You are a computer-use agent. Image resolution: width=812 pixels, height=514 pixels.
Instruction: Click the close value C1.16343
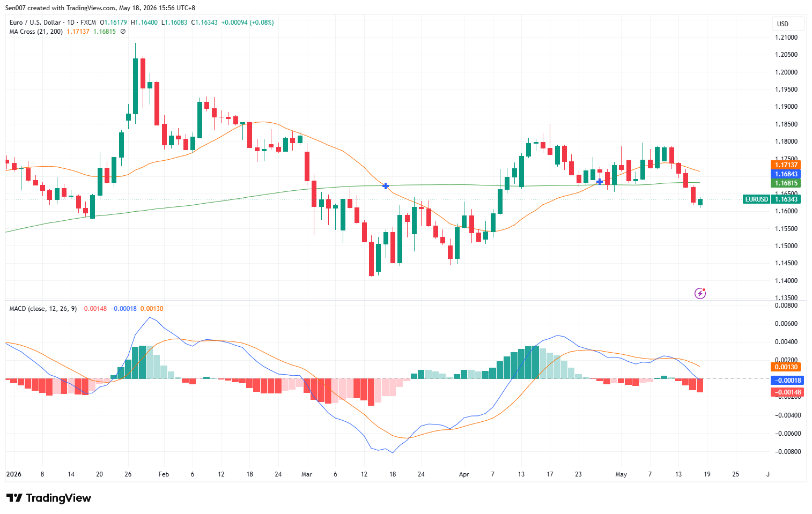(204, 23)
